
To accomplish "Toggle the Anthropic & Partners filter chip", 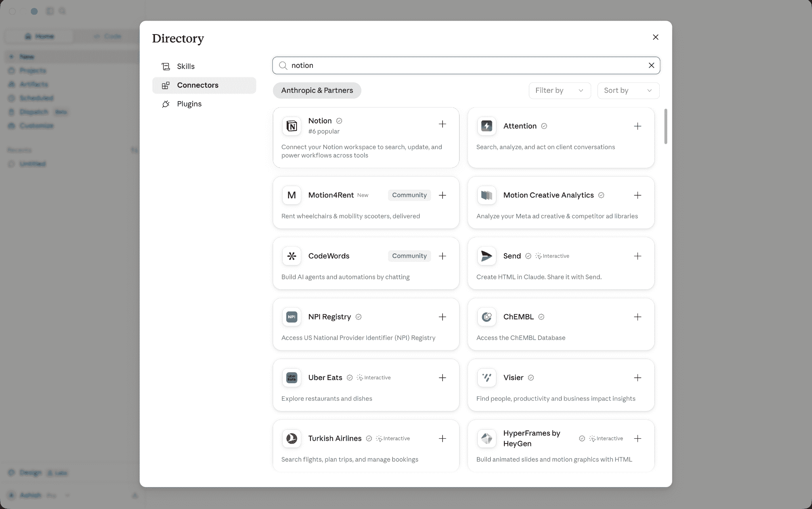I will (317, 90).
